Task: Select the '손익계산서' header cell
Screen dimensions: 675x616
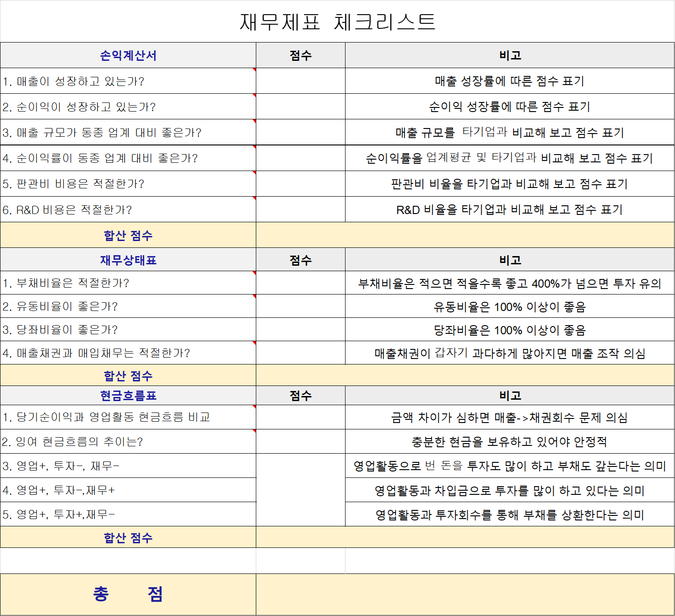Action: coord(128,55)
